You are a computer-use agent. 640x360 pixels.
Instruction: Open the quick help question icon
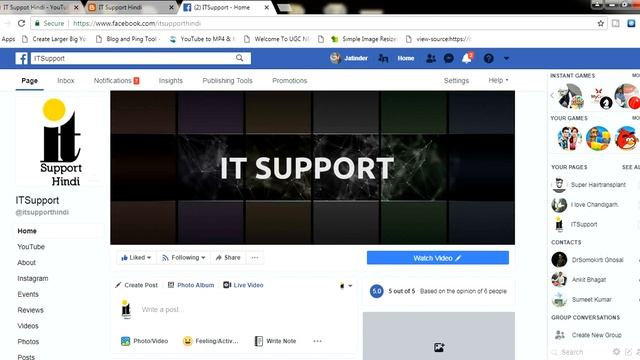pyautogui.click(x=489, y=58)
